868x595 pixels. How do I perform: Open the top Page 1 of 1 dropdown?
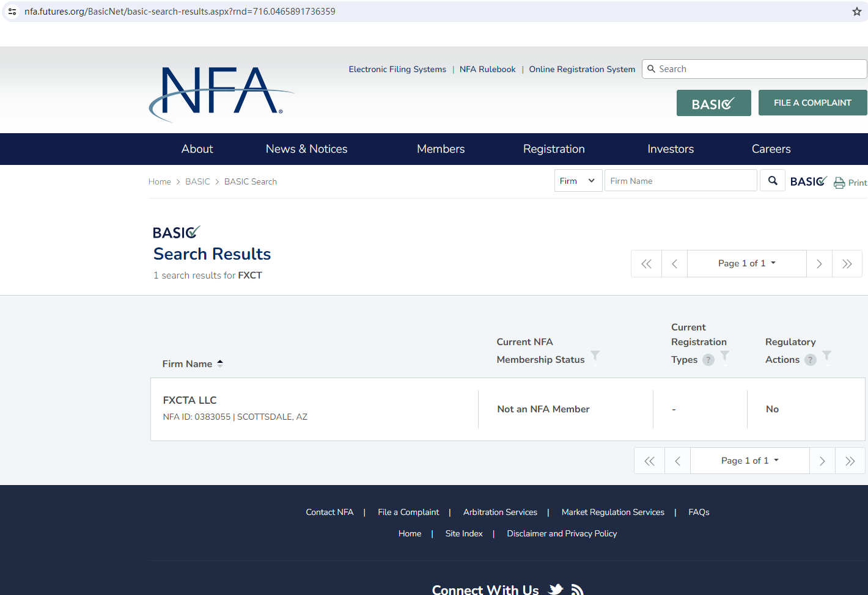(x=746, y=263)
